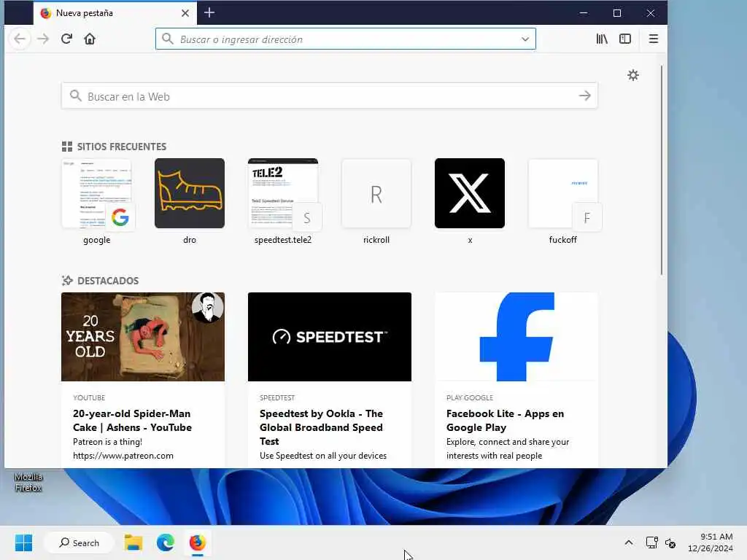Click the DESTACADOS section header
The image size is (747, 560).
click(100, 281)
